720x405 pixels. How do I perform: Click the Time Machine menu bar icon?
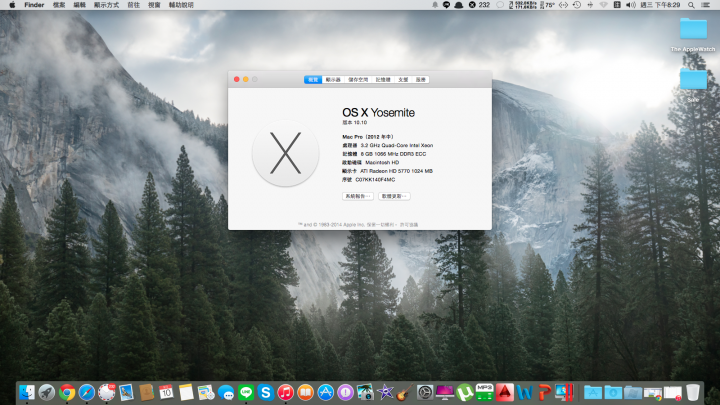tap(577, 5)
